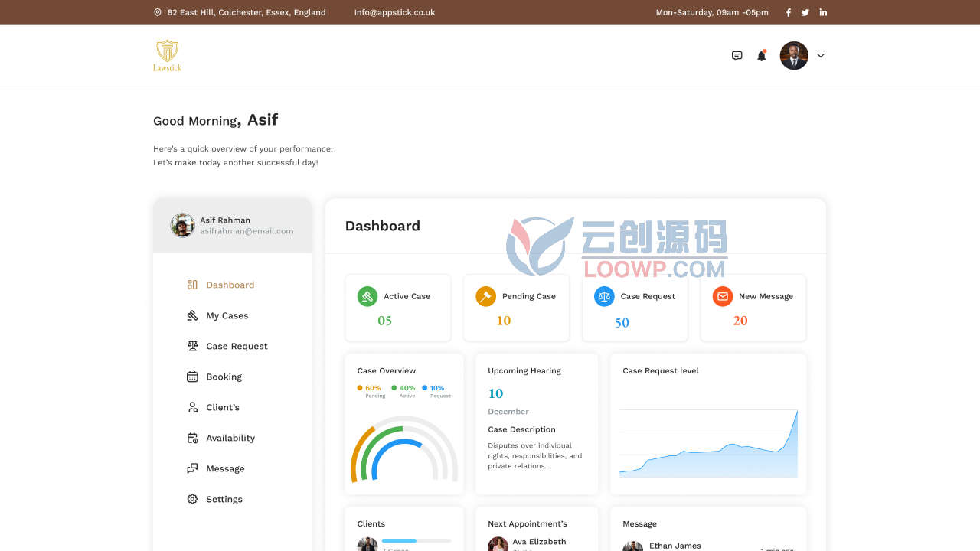
Task: Click the Upcoming Hearing date 10
Action: [x=495, y=393]
